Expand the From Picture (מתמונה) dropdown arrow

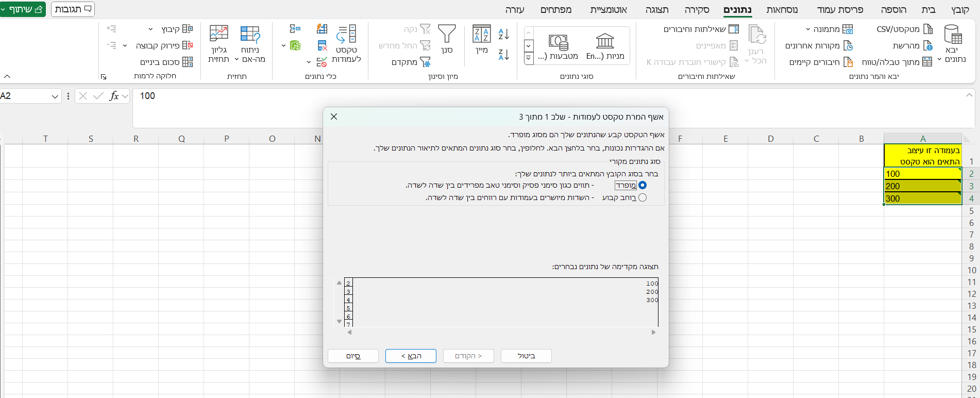[807, 29]
